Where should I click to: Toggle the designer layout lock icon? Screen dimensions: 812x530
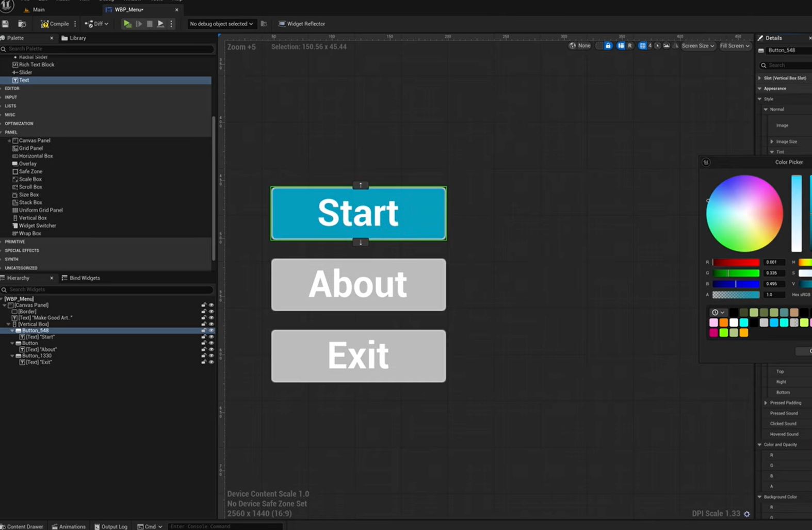pos(608,46)
